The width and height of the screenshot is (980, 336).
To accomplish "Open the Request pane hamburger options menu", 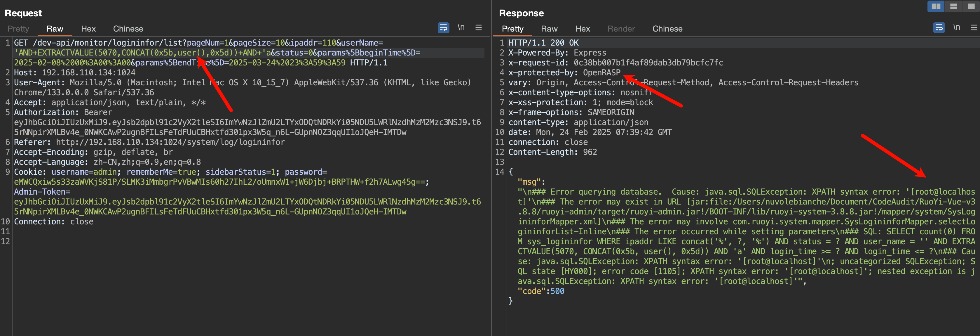I will (x=479, y=27).
